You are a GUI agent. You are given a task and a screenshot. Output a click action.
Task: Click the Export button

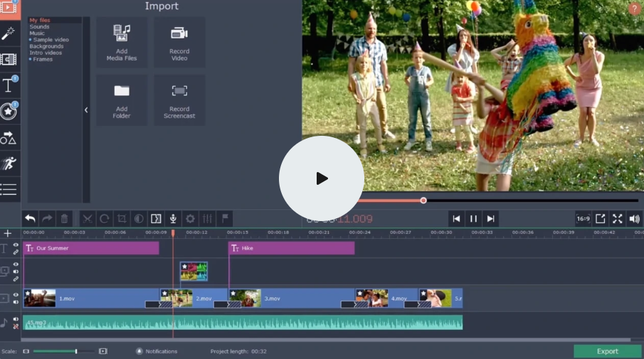coord(607,351)
